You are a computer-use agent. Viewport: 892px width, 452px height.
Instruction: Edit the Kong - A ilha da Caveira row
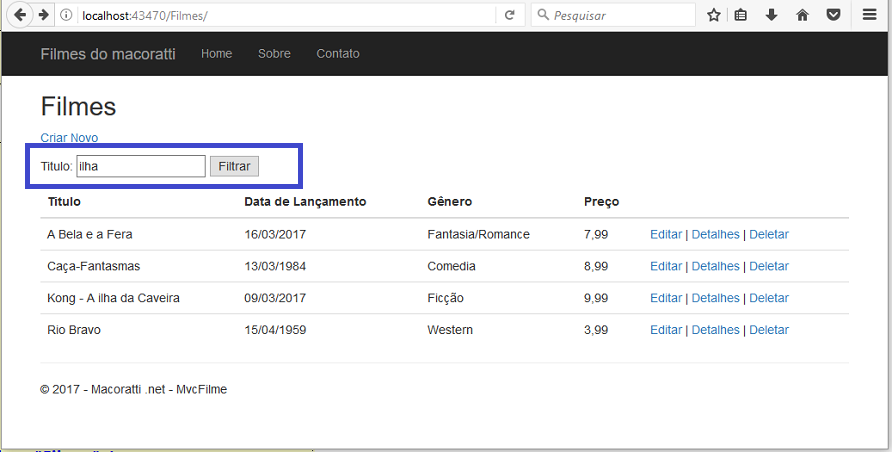pyautogui.click(x=666, y=298)
